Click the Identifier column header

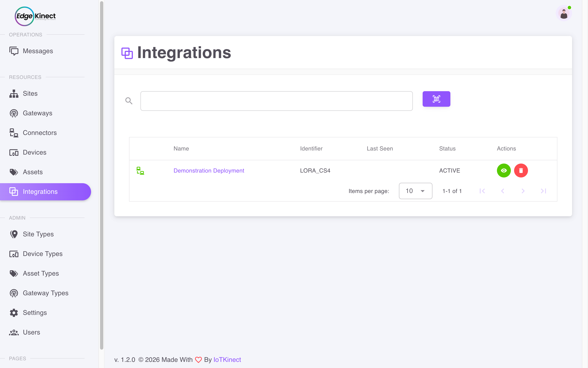pos(311,148)
